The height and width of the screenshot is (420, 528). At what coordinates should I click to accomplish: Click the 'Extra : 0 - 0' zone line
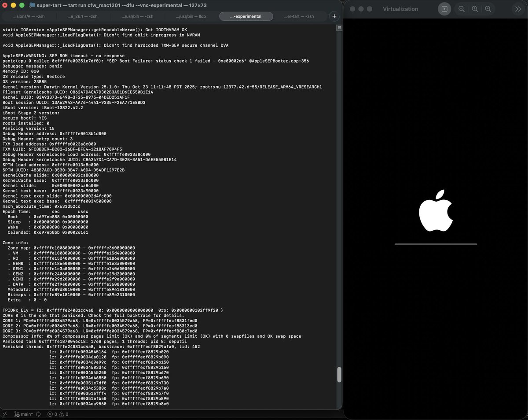(x=27, y=300)
